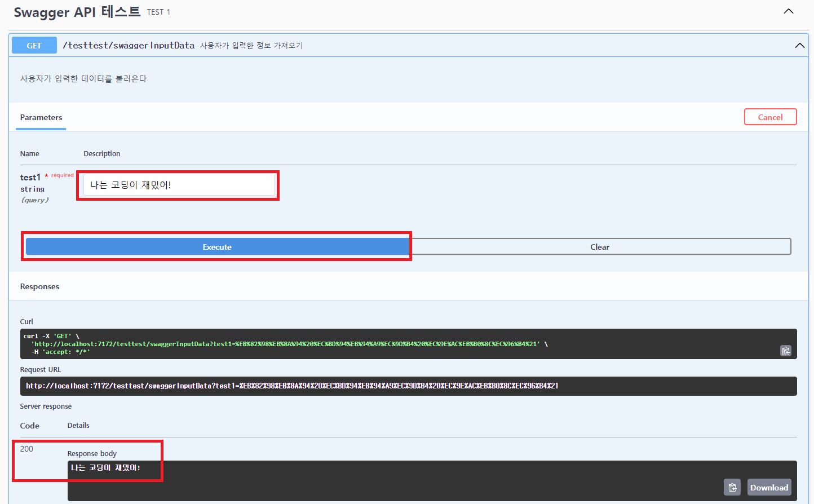
Task: Click the Cancel button
Action: 770,117
